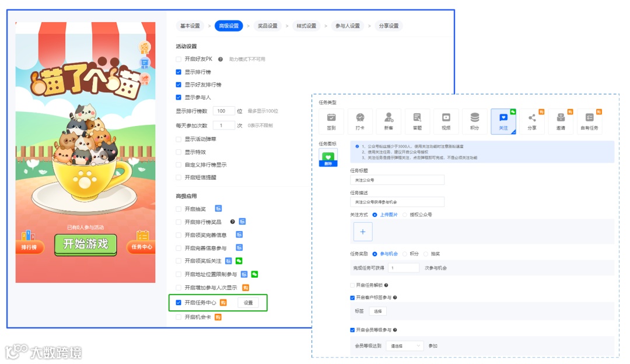Image resolution: width=630 pixels, height=364 pixels.
Task: Choose 参与机会 as the task reward
Action: 374,254
